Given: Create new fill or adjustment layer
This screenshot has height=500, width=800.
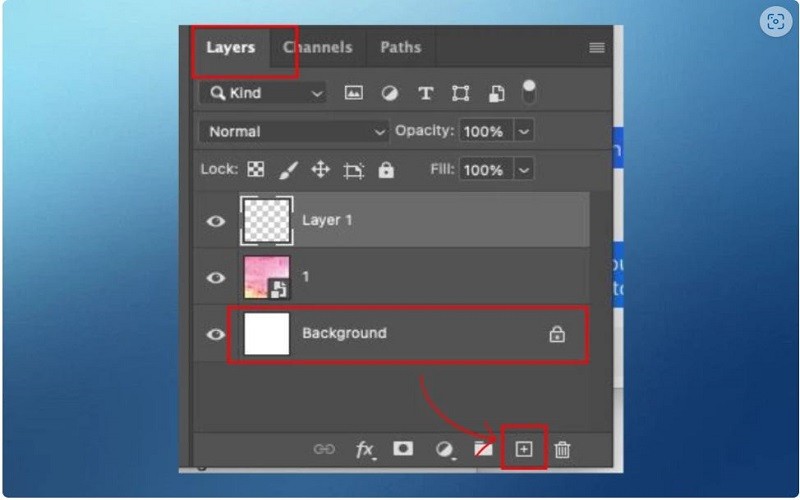Looking at the screenshot, I should click(445, 450).
